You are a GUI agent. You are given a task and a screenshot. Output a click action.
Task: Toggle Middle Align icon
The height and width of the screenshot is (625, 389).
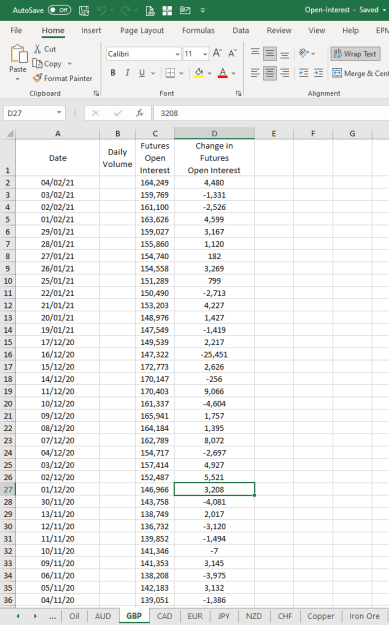coord(270,53)
